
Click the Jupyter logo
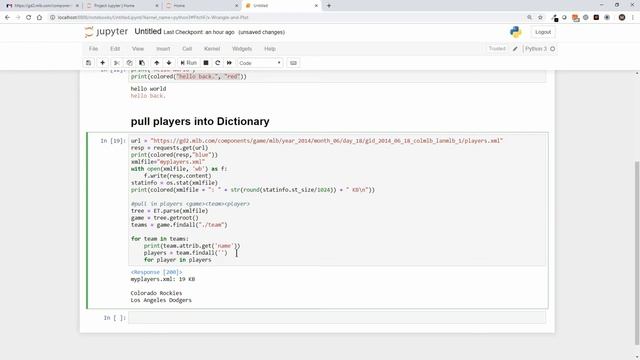click(106, 32)
